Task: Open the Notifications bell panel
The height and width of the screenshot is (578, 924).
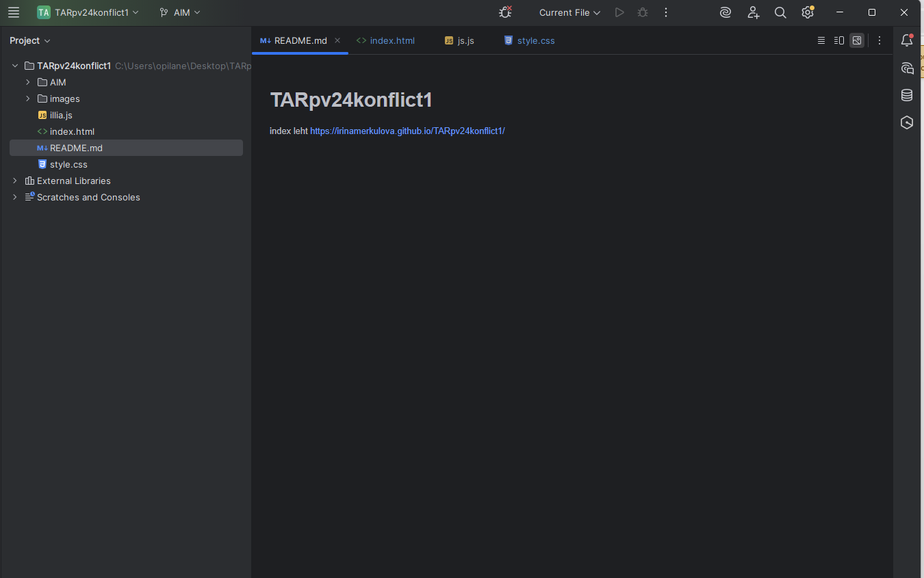Action: (x=907, y=40)
